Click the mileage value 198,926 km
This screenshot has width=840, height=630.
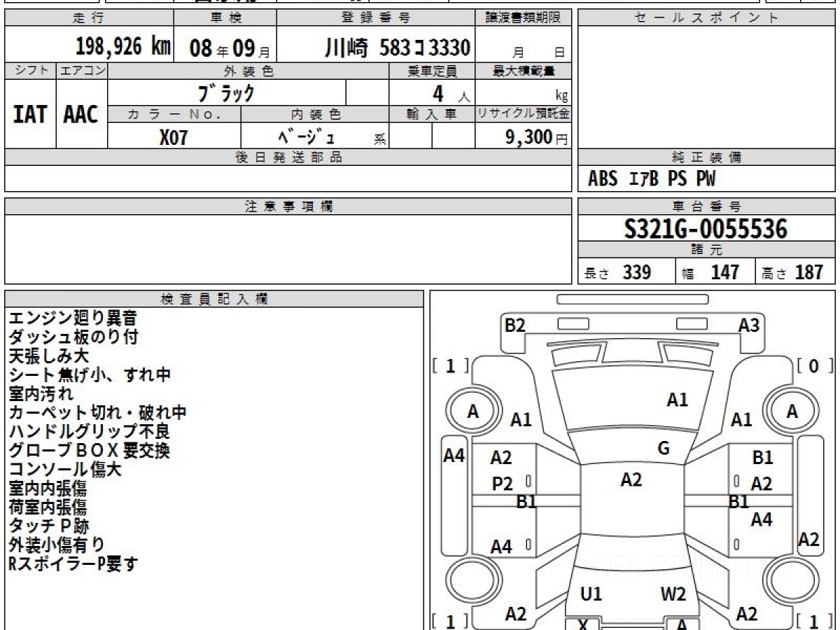click(x=123, y=47)
